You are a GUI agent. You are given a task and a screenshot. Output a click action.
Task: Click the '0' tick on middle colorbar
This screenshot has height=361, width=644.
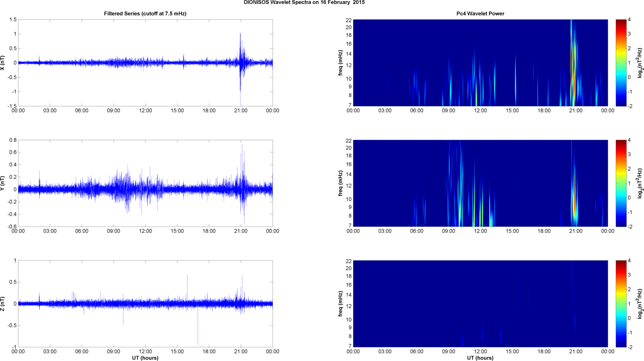[x=629, y=198]
